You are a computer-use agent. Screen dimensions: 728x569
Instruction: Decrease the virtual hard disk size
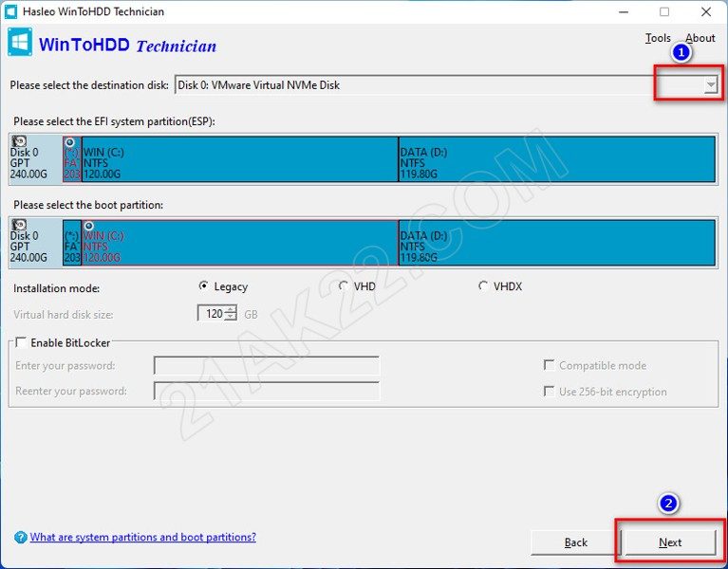[231, 318]
